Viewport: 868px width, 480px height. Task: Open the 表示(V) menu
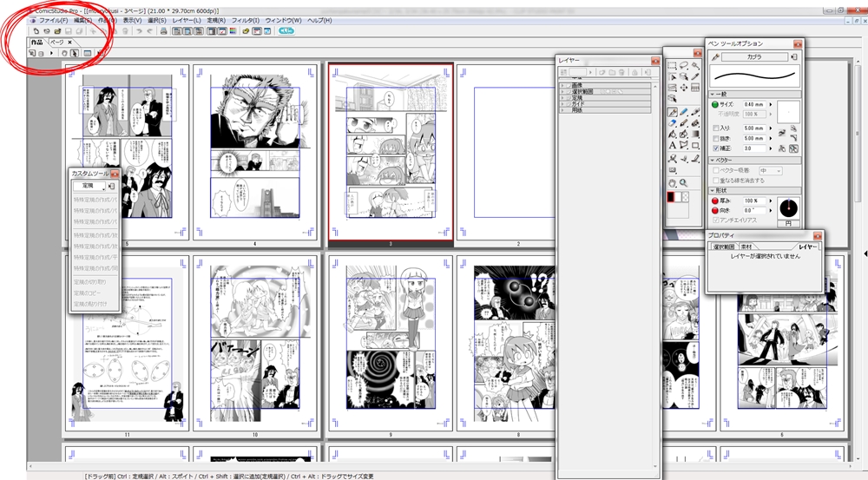132,21
